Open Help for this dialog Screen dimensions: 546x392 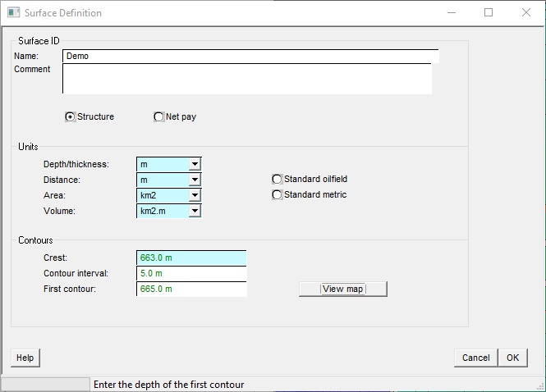point(25,358)
